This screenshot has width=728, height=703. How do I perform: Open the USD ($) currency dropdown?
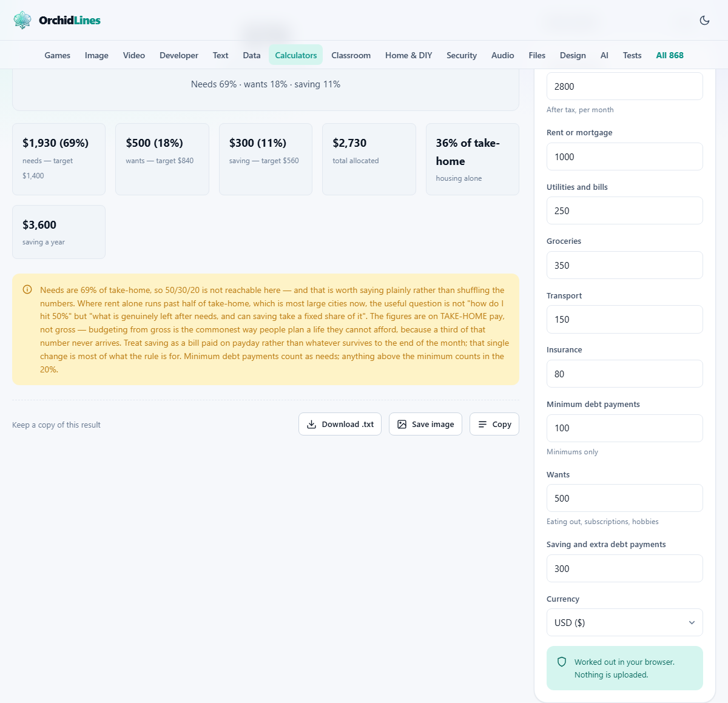(625, 622)
